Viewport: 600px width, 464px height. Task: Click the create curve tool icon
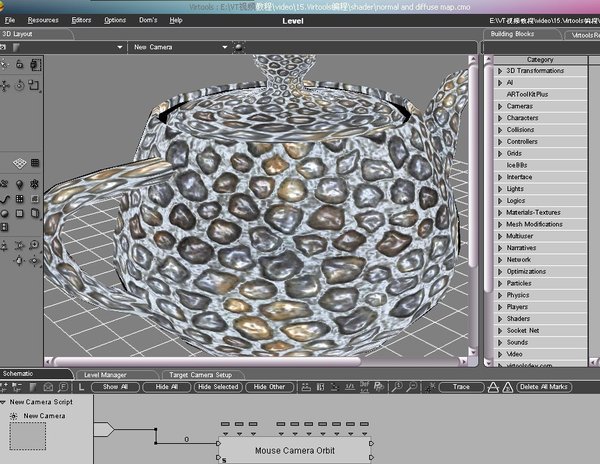click(4, 199)
